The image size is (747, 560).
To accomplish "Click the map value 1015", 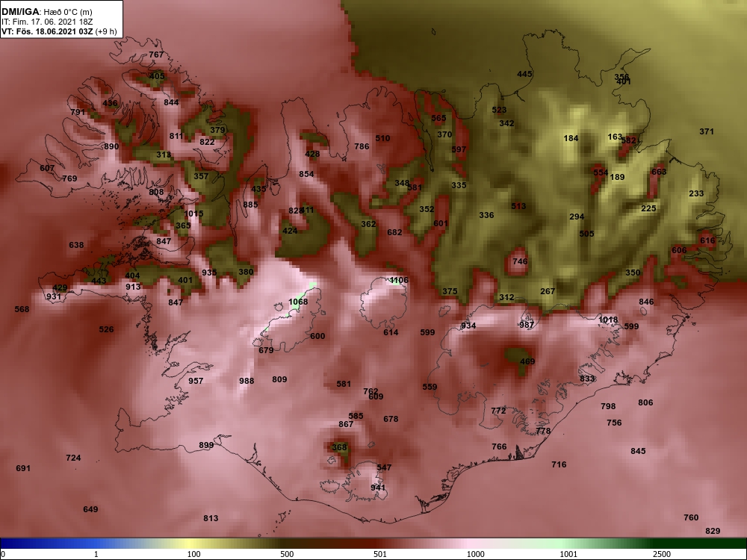I will click(193, 214).
